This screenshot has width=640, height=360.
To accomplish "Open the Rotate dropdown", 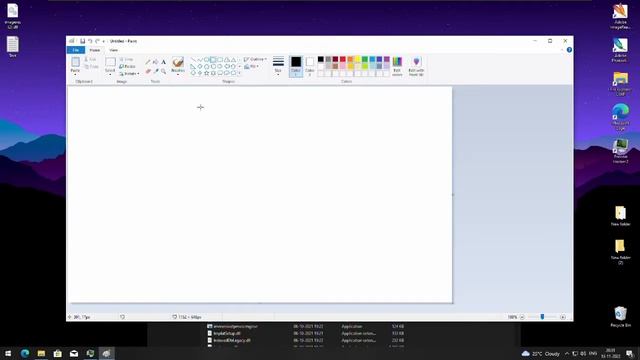I will 129,74.
